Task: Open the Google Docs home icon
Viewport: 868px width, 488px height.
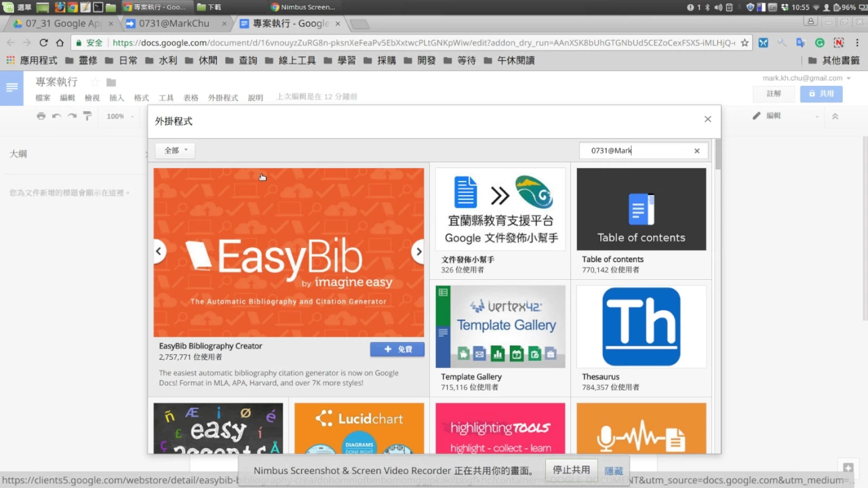Action: (x=12, y=88)
